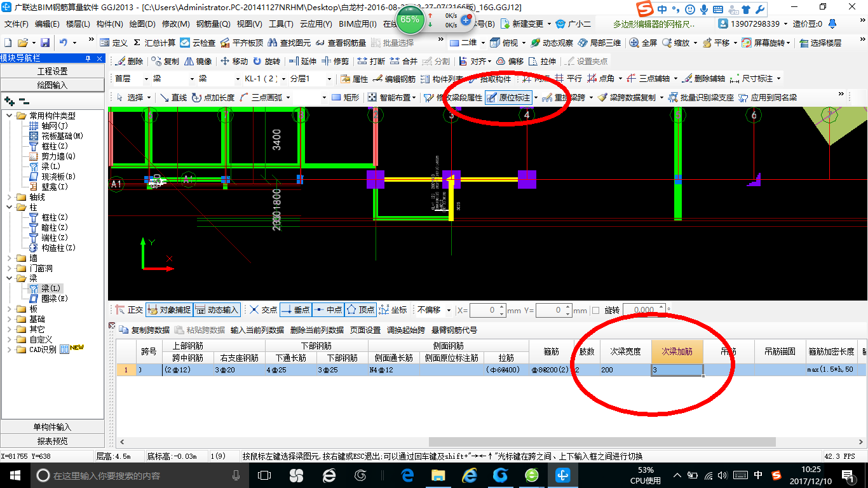Collapse 常用构件类型 tree node
Image resolution: width=868 pixels, height=488 pixels.
pos(10,116)
